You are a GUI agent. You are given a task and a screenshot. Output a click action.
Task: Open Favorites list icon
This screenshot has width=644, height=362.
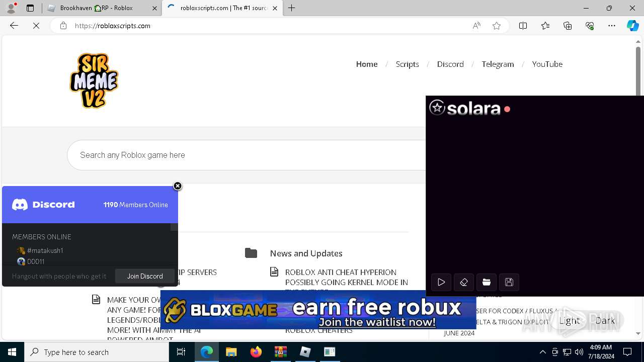tap(545, 26)
